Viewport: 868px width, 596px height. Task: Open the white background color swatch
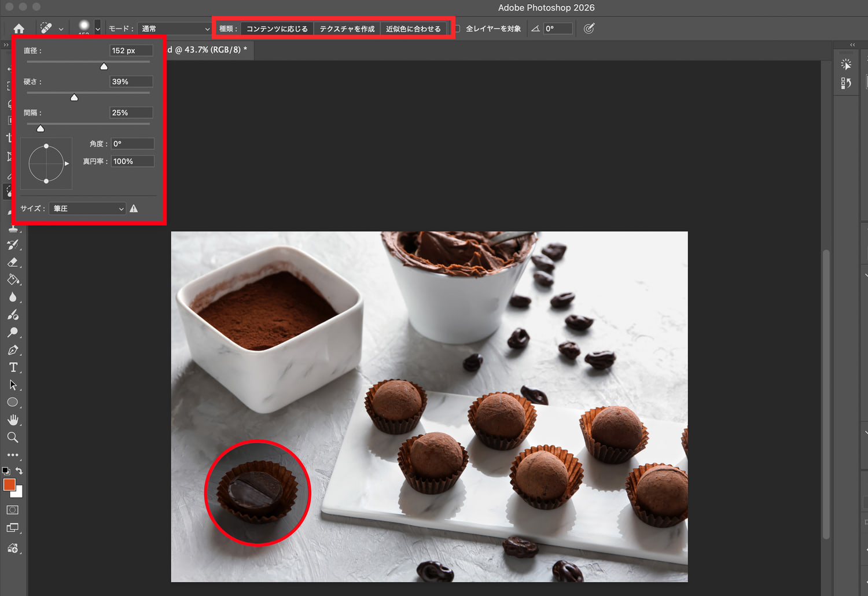[x=19, y=494]
